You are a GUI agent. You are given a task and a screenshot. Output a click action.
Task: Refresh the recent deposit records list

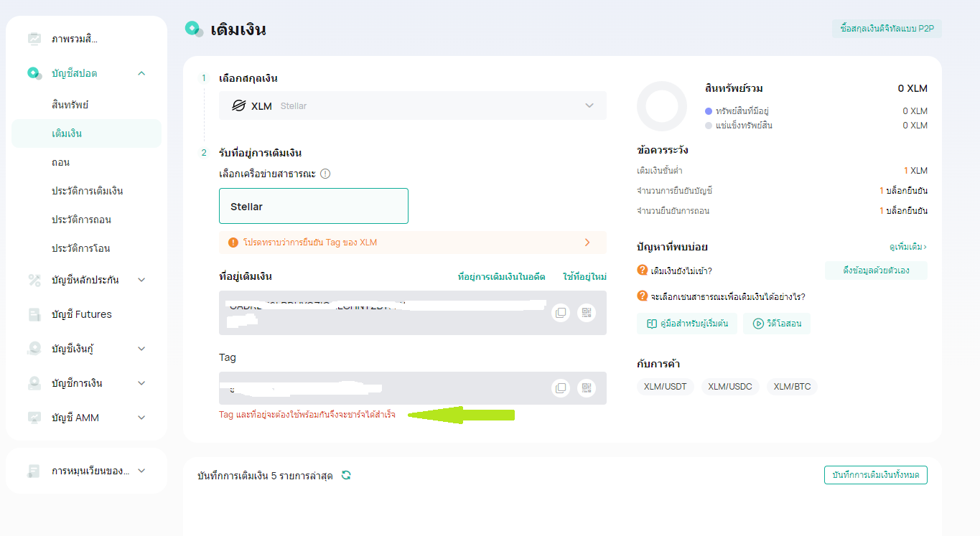click(346, 475)
